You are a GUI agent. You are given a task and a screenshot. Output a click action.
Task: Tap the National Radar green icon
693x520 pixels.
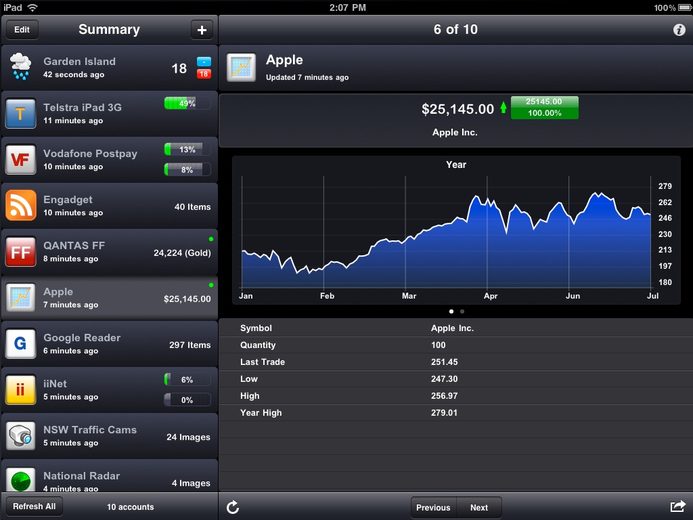[20, 480]
